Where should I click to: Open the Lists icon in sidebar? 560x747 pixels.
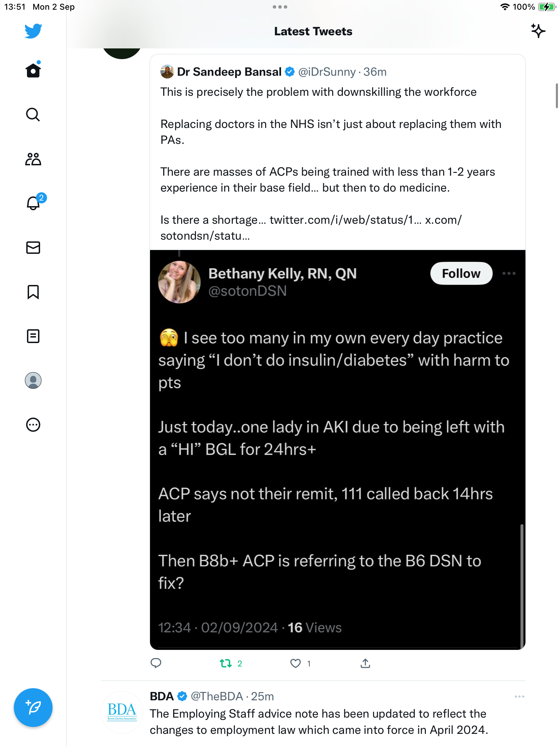pyautogui.click(x=33, y=336)
